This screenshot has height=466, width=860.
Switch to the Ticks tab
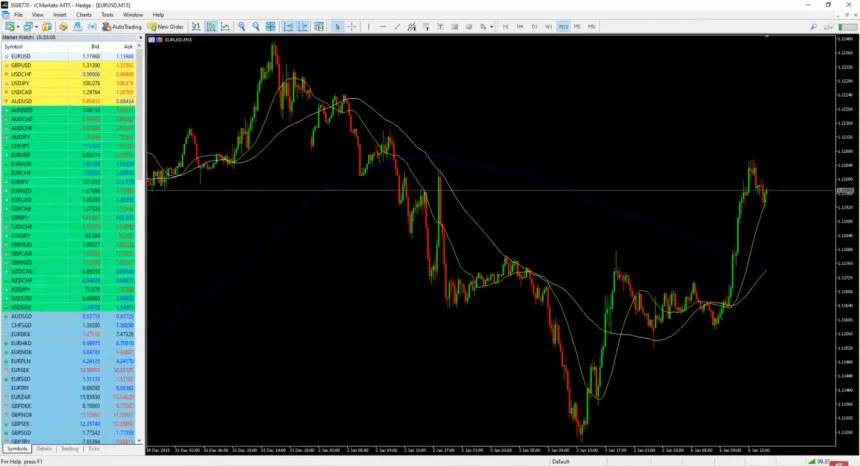coord(94,449)
